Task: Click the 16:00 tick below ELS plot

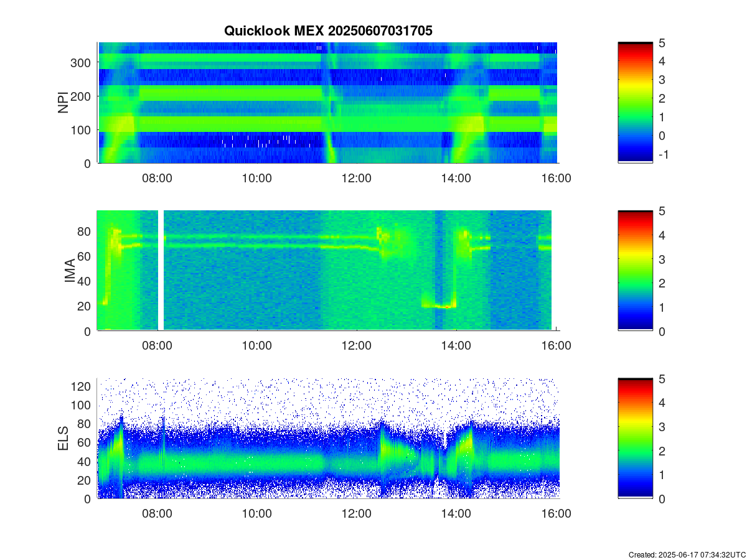Action: 557,513
